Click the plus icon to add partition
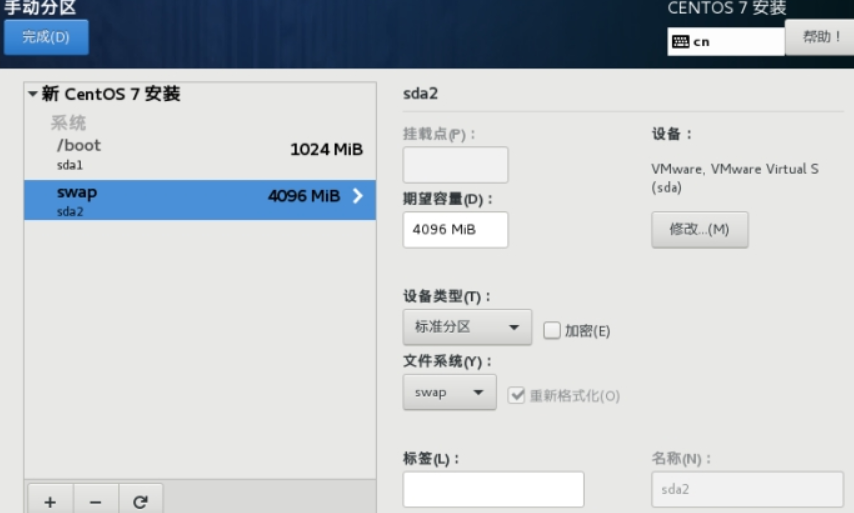Viewport: 854px width, 513px height. tap(50, 500)
